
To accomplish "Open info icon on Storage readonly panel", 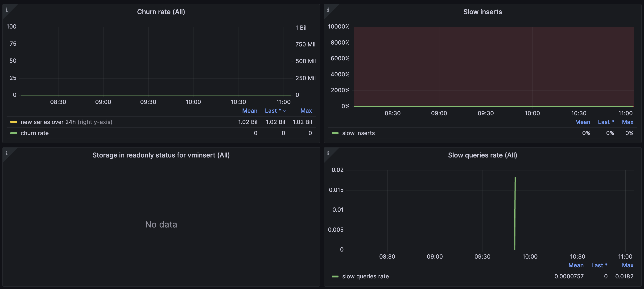I will (7, 153).
